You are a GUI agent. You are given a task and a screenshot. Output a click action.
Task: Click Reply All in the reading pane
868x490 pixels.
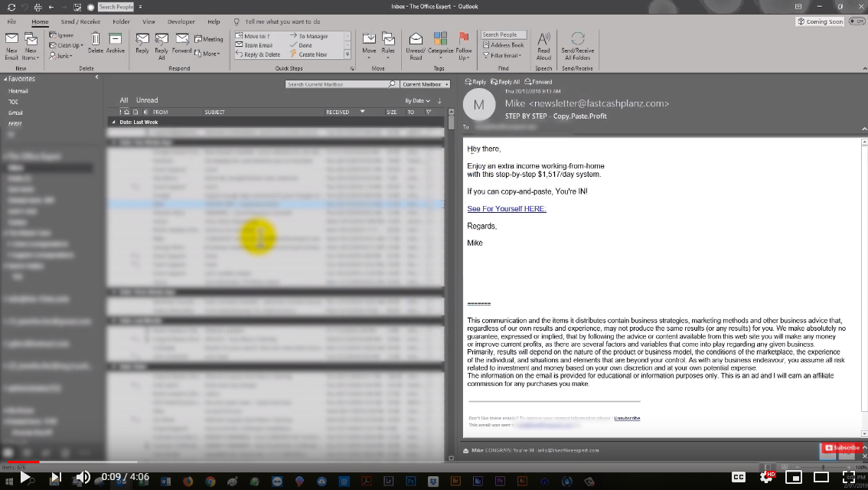pos(505,82)
